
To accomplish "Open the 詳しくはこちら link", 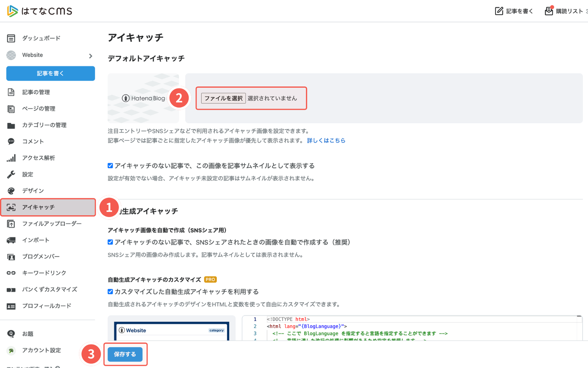I will 326,141.
